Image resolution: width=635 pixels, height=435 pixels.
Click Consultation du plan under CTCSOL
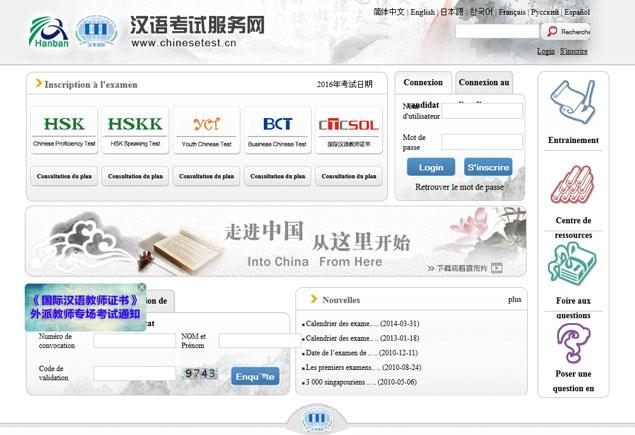[x=349, y=176]
